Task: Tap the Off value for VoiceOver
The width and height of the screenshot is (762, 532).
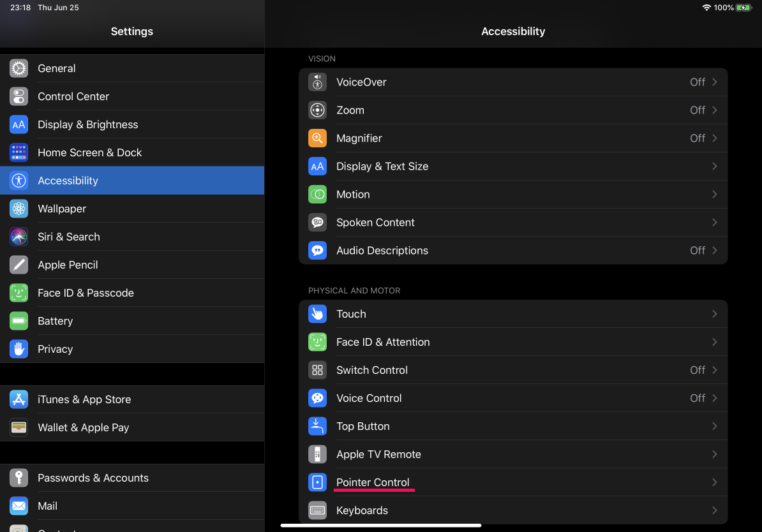Action: pos(698,82)
